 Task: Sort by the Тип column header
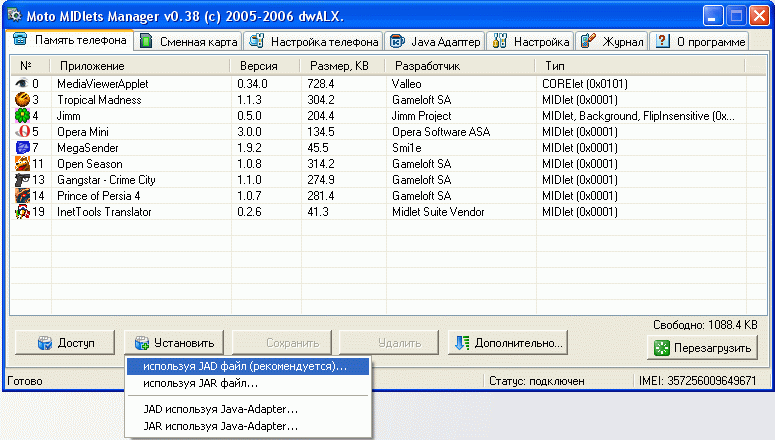(x=640, y=66)
